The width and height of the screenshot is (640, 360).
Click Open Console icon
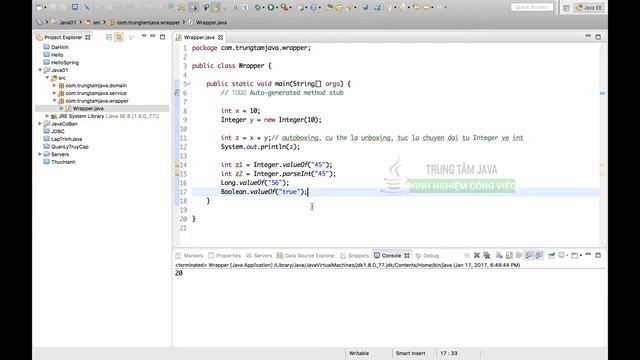[x=574, y=256]
